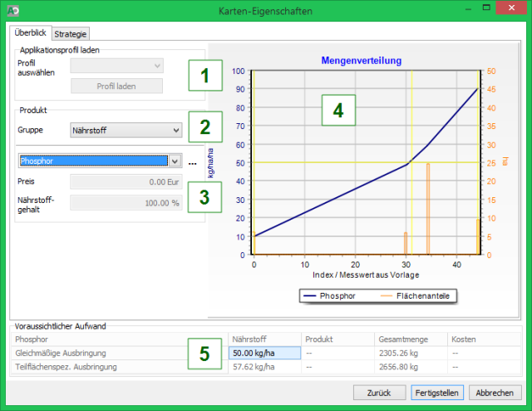This screenshot has width=532, height=411.
Task: Click Fertigstellen to finish
Action: click(437, 393)
